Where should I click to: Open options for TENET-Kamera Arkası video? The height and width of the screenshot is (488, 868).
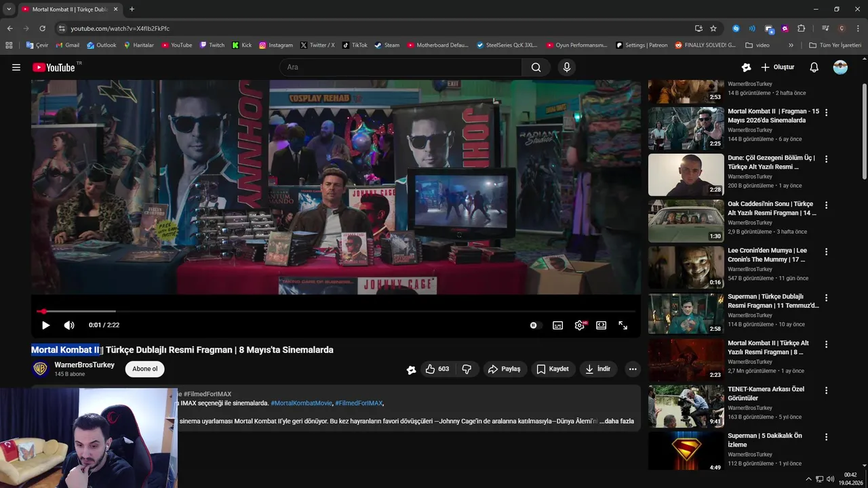(826, 390)
